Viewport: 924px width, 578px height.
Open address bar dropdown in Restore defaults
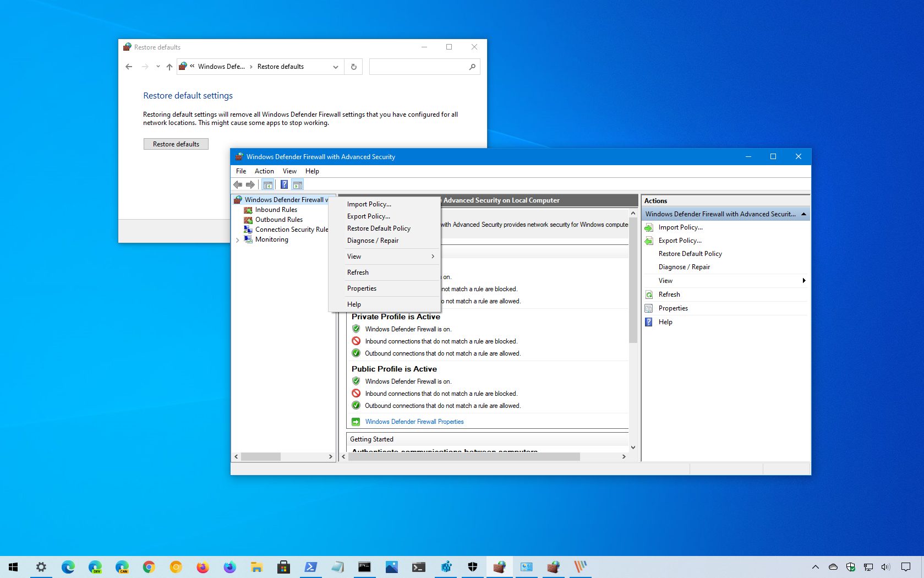(335, 67)
